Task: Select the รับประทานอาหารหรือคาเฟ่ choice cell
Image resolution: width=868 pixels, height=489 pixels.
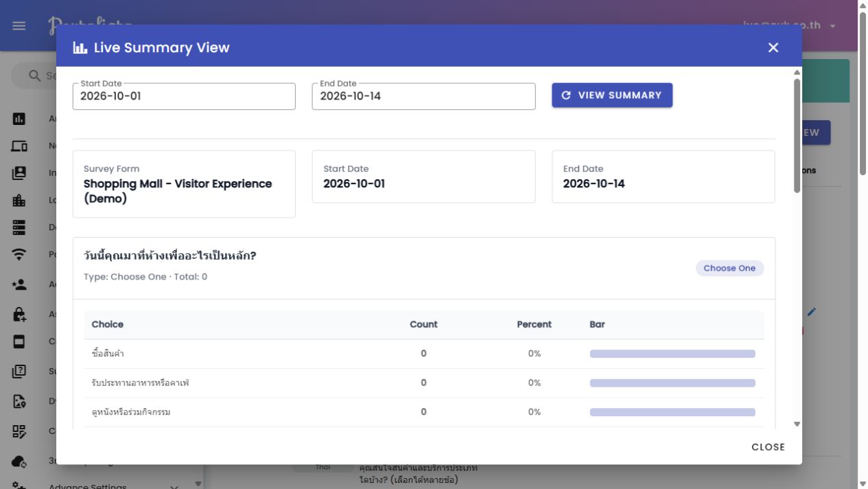Action: (140, 383)
